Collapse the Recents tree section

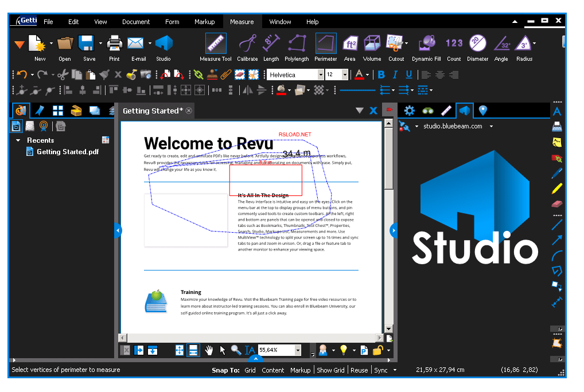point(18,140)
